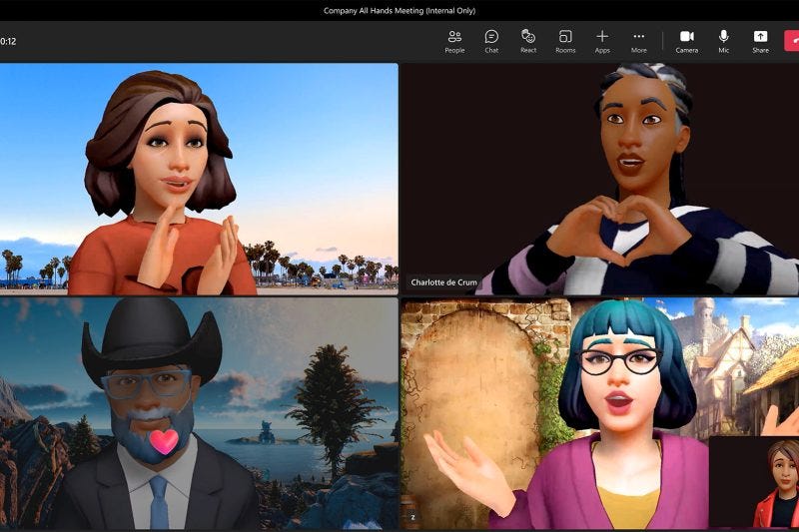Select the cowboy hat avatar's video tile
799x532 pixels.
199,413
